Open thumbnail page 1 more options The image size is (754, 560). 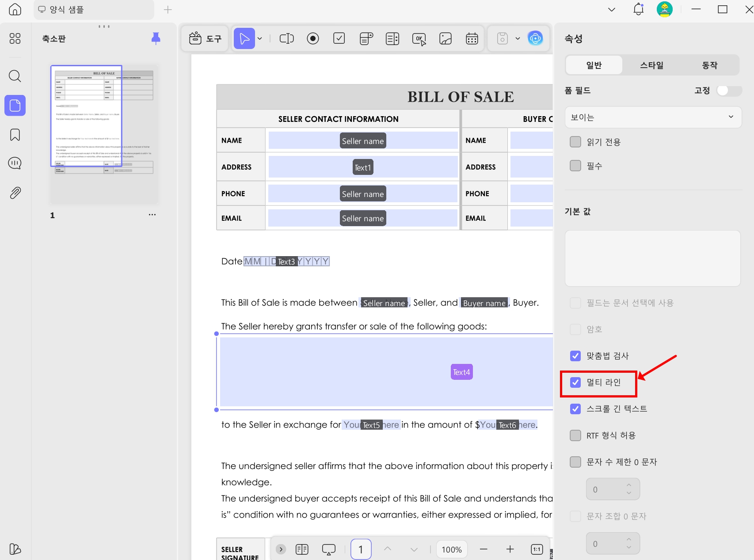coord(152,215)
